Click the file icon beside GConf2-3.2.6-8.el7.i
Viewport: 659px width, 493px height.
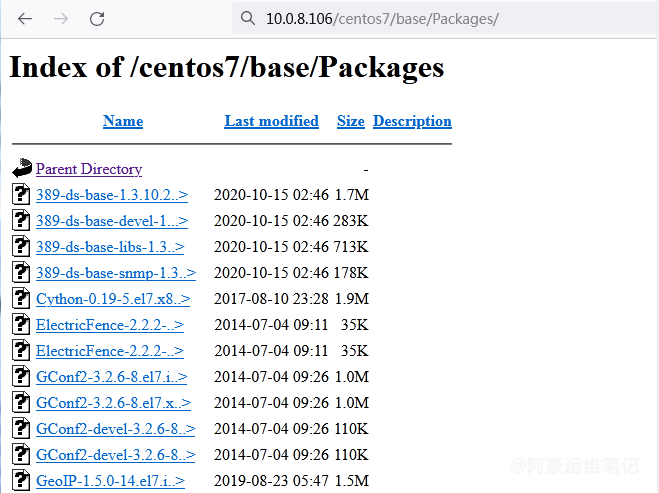pos(21,376)
